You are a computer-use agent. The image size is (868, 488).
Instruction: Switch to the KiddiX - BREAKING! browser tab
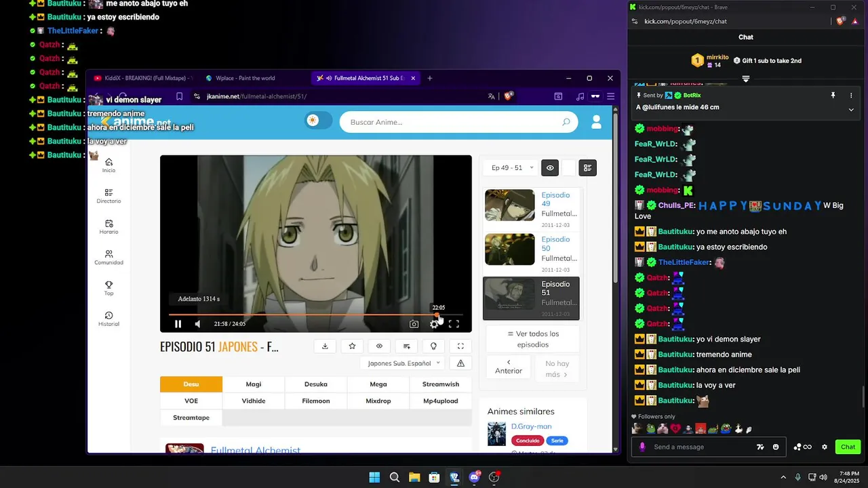[x=144, y=78]
